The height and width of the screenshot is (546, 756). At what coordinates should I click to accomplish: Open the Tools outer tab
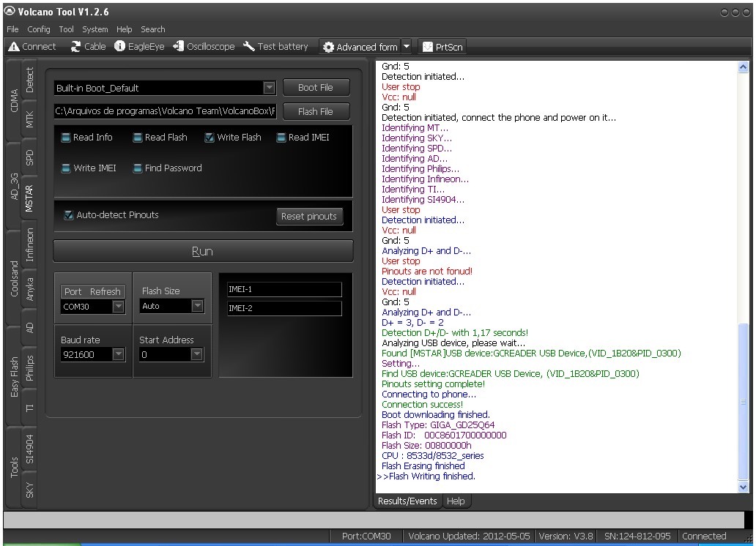point(14,467)
